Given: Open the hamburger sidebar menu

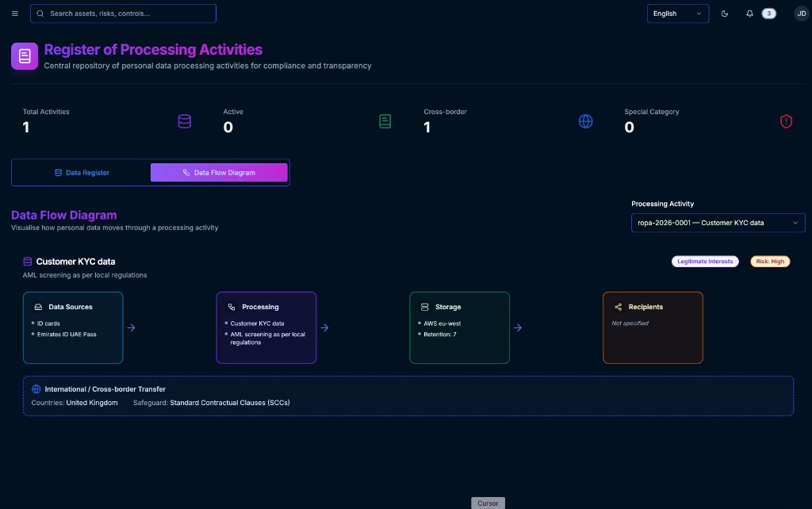Looking at the screenshot, I should pyautogui.click(x=15, y=13).
